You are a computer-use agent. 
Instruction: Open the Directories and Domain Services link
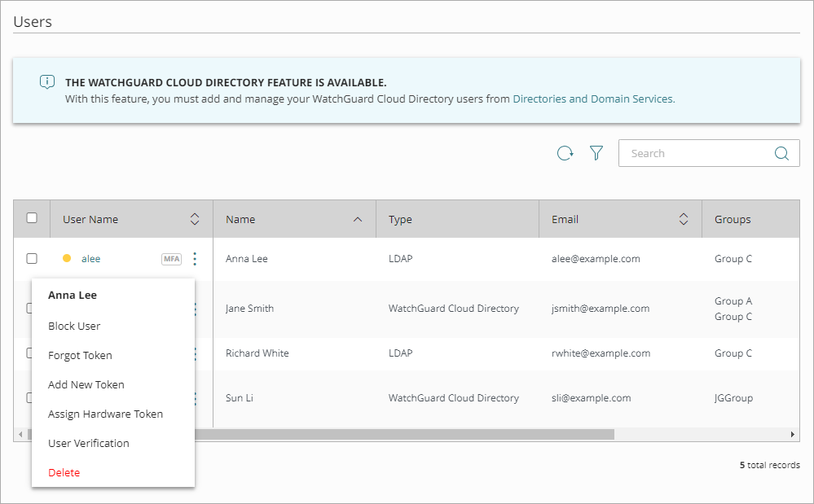(x=592, y=99)
